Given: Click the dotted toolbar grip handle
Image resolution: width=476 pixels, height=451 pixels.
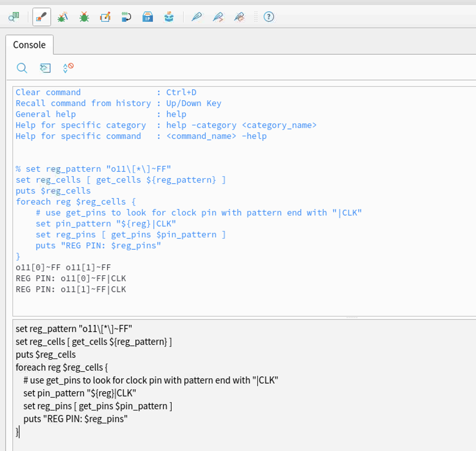Looking at the screenshot, I should click(256, 17).
